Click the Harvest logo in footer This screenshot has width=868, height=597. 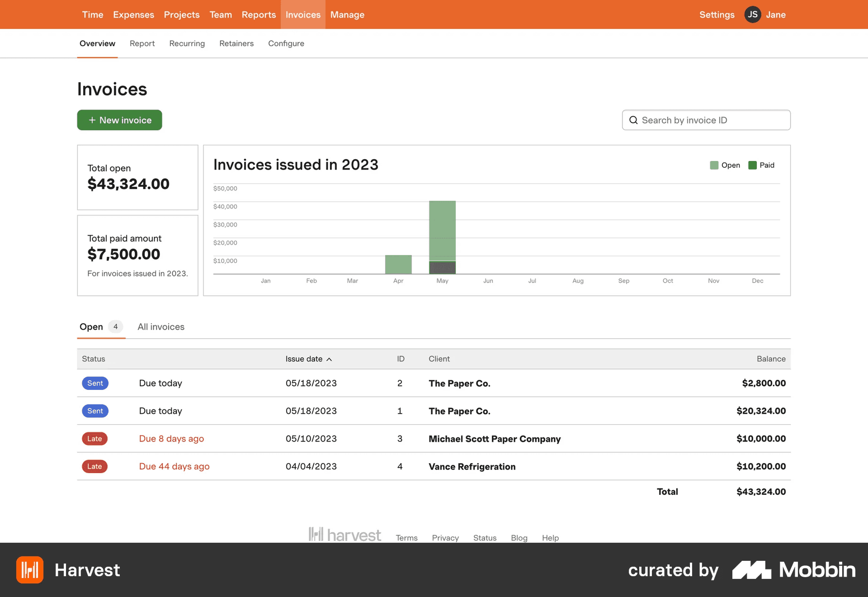pyautogui.click(x=345, y=535)
